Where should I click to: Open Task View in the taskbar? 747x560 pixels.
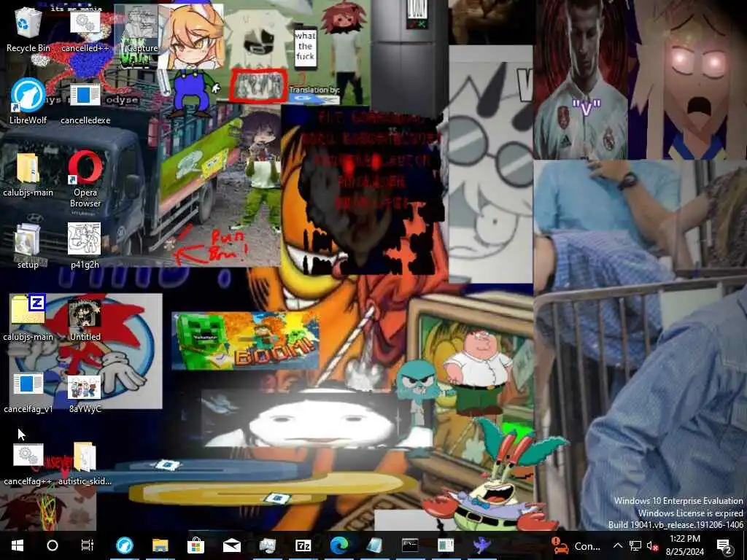click(x=88, y=545)
